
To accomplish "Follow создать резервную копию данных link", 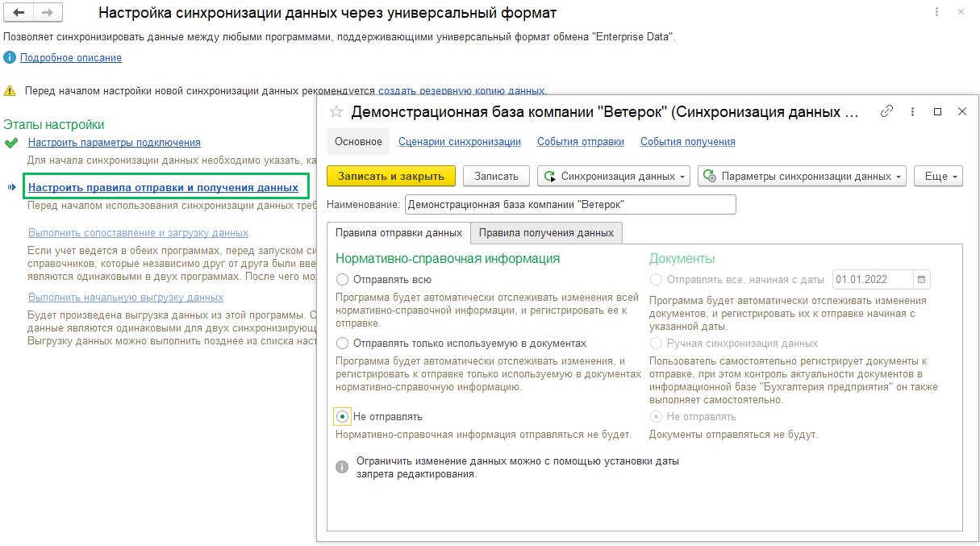I will 462,91.
